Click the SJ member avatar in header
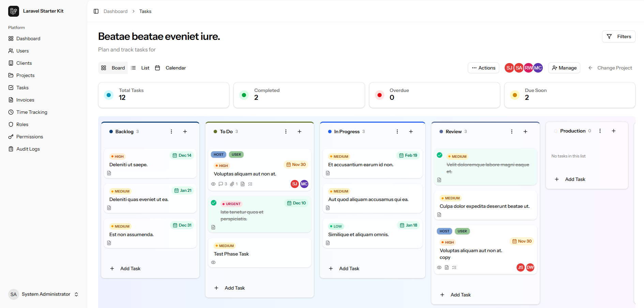644x308 pixels. [509, 68]
